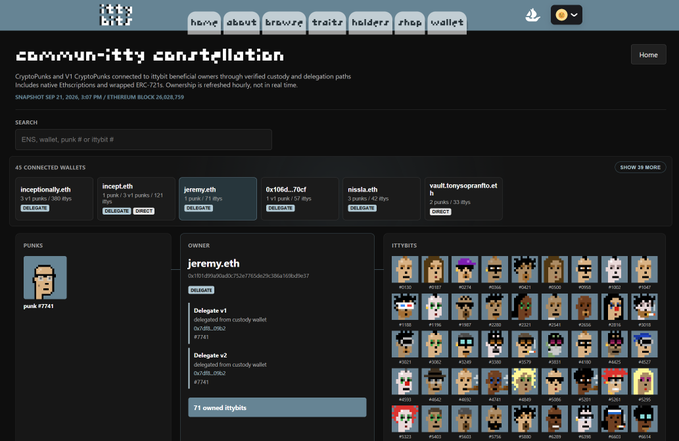Switch to the browse tab
679x441 pixels.
click(284, 23)
